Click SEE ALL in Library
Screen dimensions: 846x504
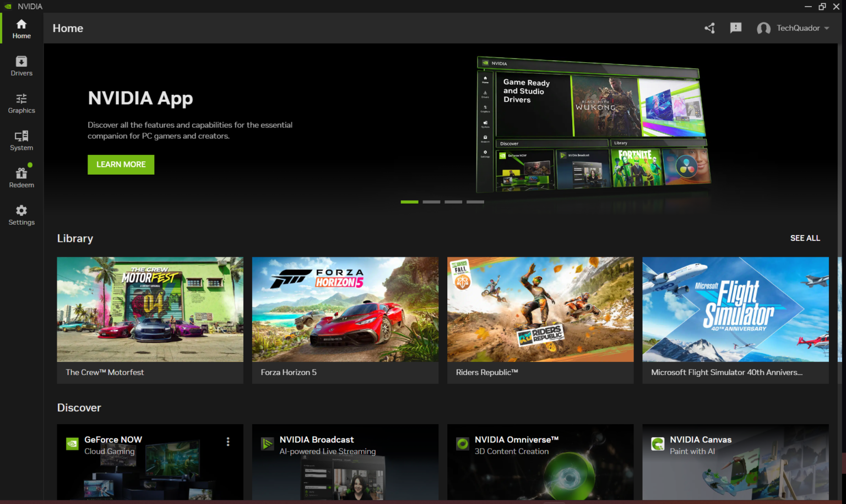pos(805,238)
